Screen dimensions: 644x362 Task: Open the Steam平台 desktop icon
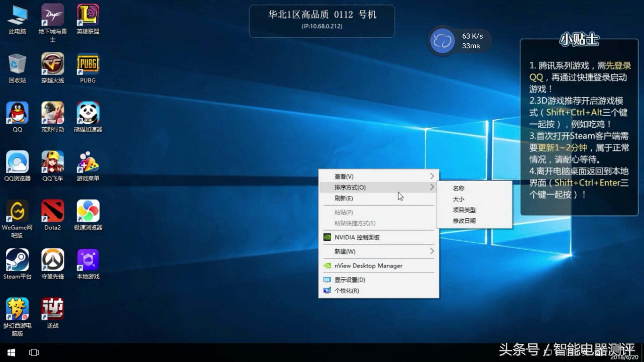pos(17,260)
